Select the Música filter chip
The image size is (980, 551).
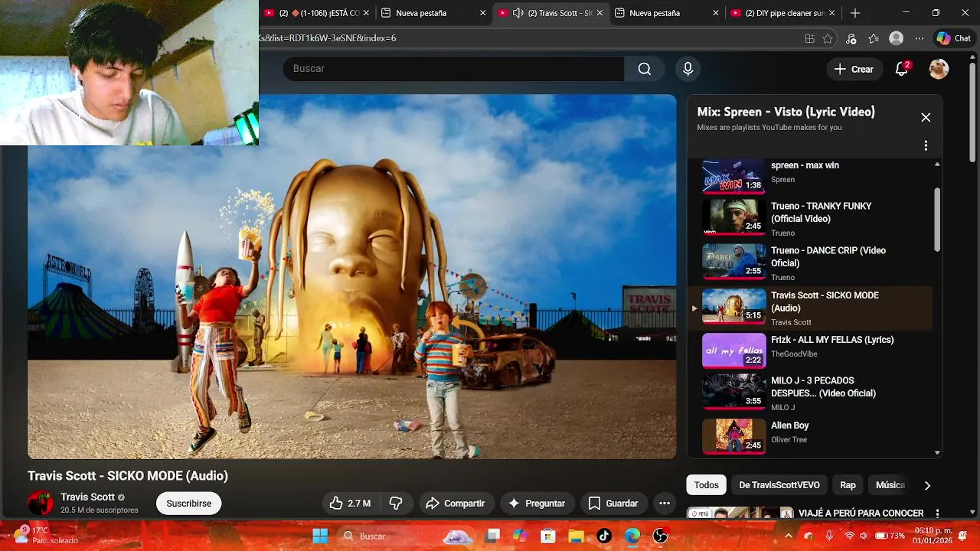click(x=890, y=485)
